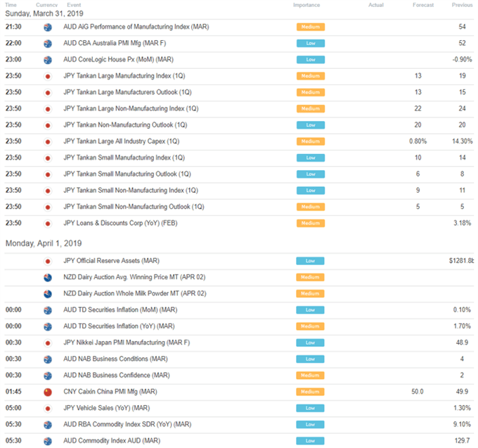The width and height of the screenshot is (478, 448).
Task: Click the 01:45 time cell
Action: pyautogui.click(x=13, y=392)
